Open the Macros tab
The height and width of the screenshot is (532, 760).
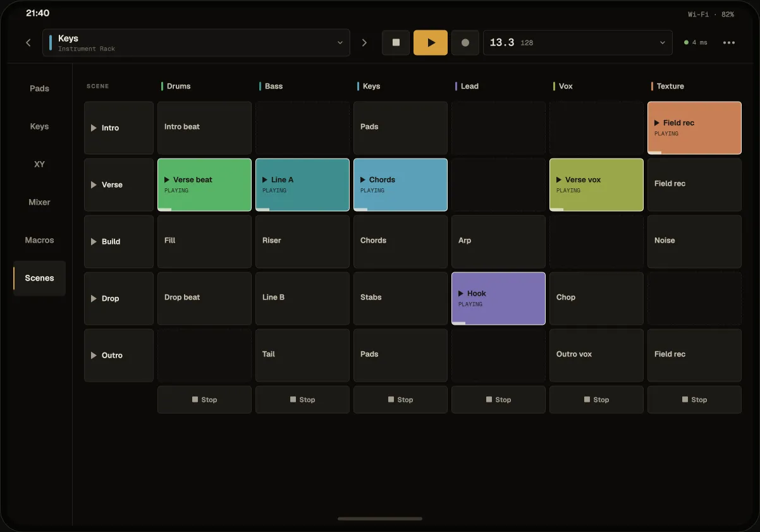click(39, 240)
